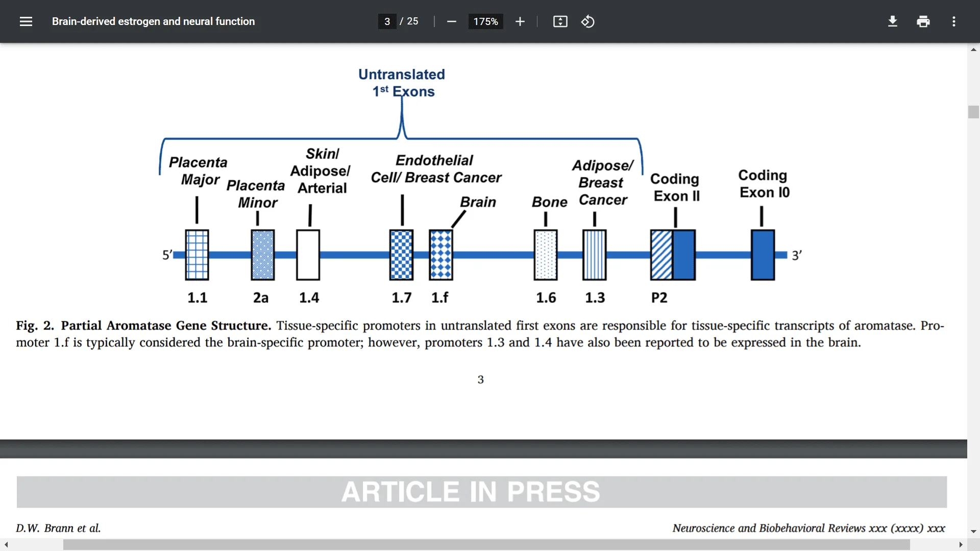This screenshot has width=980, height=551.
Task: Click the 'Adipose/ Breast Cancer' label
Action: pos(602,183)
